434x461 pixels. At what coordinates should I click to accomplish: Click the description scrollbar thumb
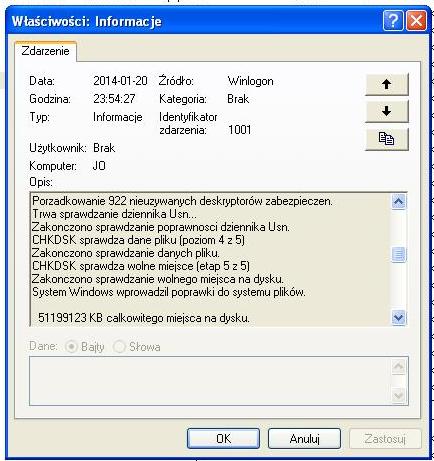click(399, 254)
